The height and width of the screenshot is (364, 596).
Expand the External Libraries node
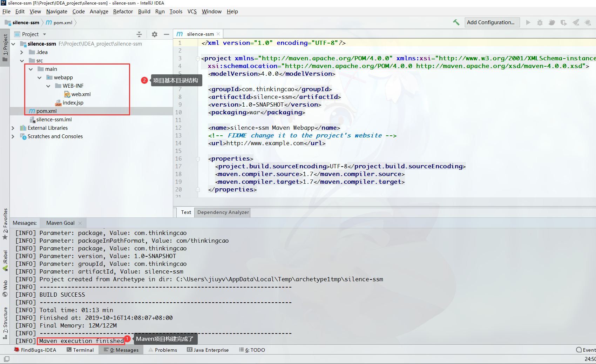pyautogui.click(x=13, y=128)
